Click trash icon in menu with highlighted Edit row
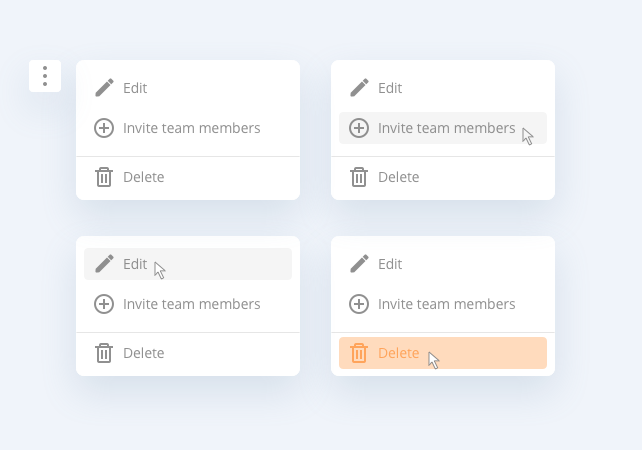This screenshot has height=450, width=642. point(104,353)
